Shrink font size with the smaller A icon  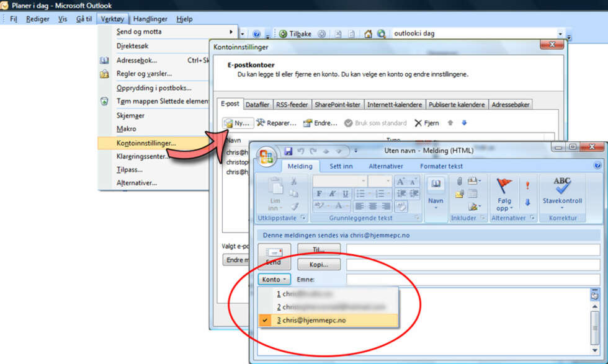click(413, 181)
